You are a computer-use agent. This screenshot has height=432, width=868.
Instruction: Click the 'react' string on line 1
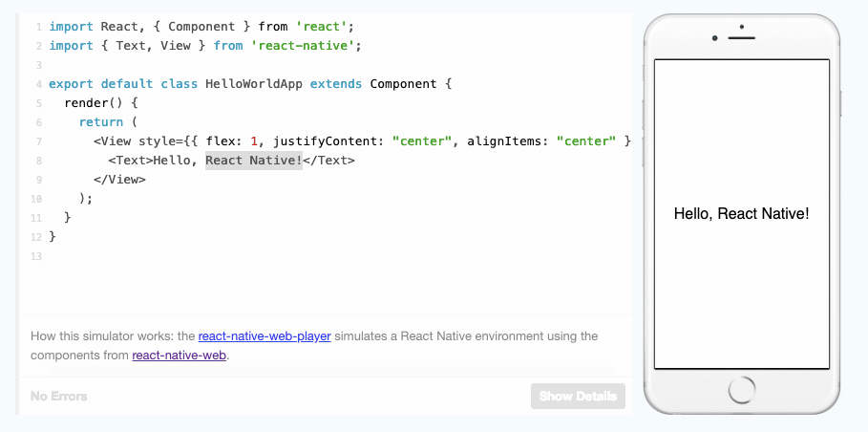(x=317, y=27)
